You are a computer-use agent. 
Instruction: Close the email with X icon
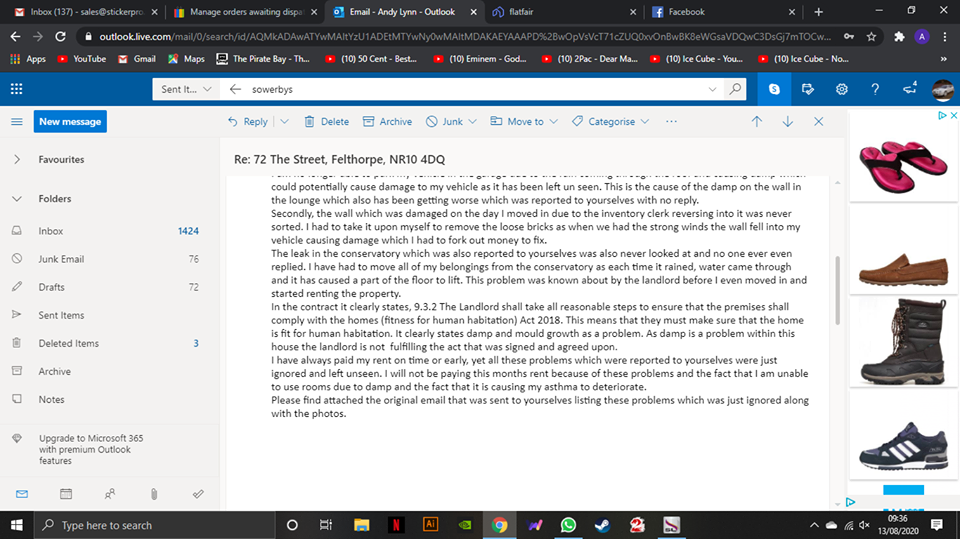tap(818, 121)
